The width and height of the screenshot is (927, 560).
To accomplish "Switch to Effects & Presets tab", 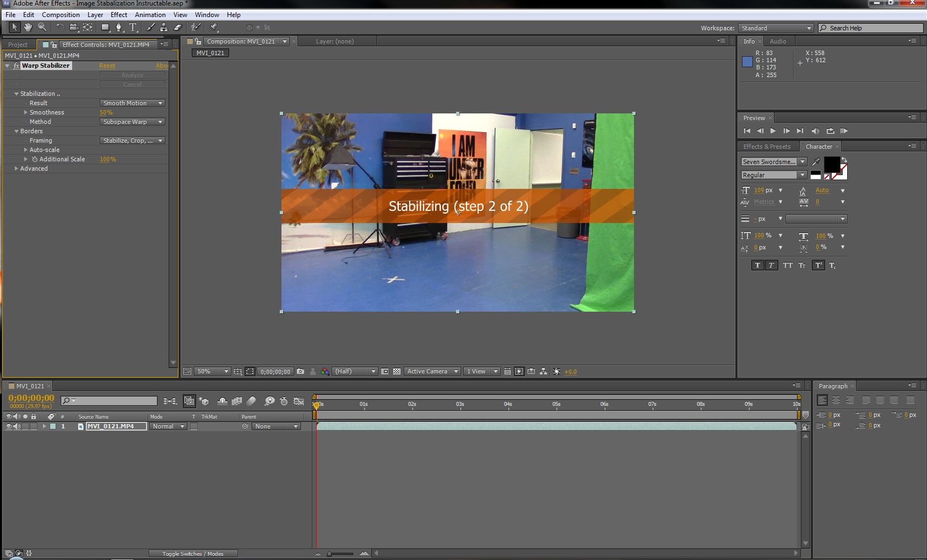I will 767,146.
